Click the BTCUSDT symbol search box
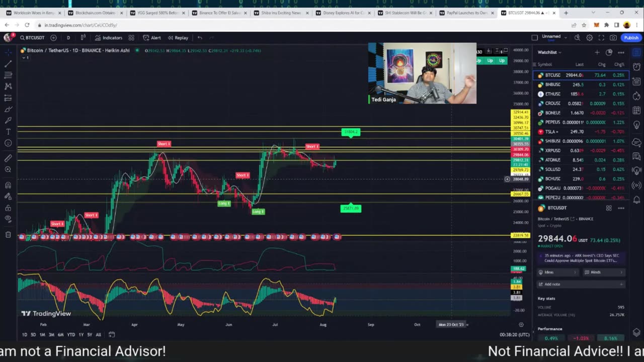The image size is (644, 362). tap(32, 38)
